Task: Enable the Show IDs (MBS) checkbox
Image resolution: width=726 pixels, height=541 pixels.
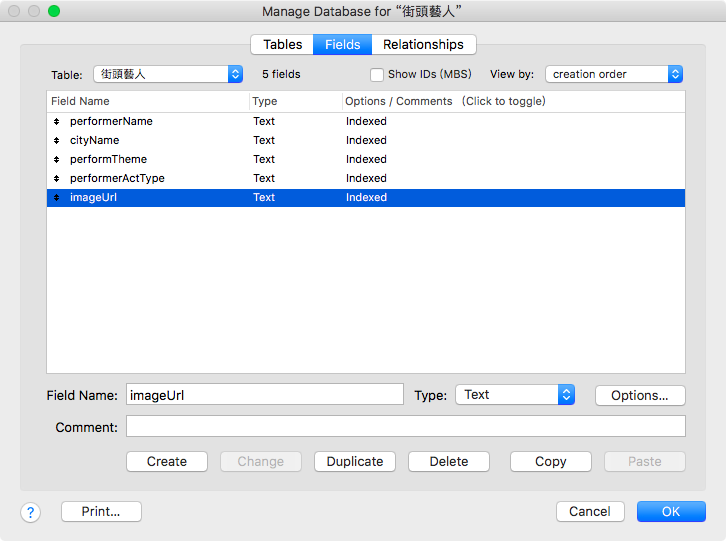Action: click(x=377, y=75)
